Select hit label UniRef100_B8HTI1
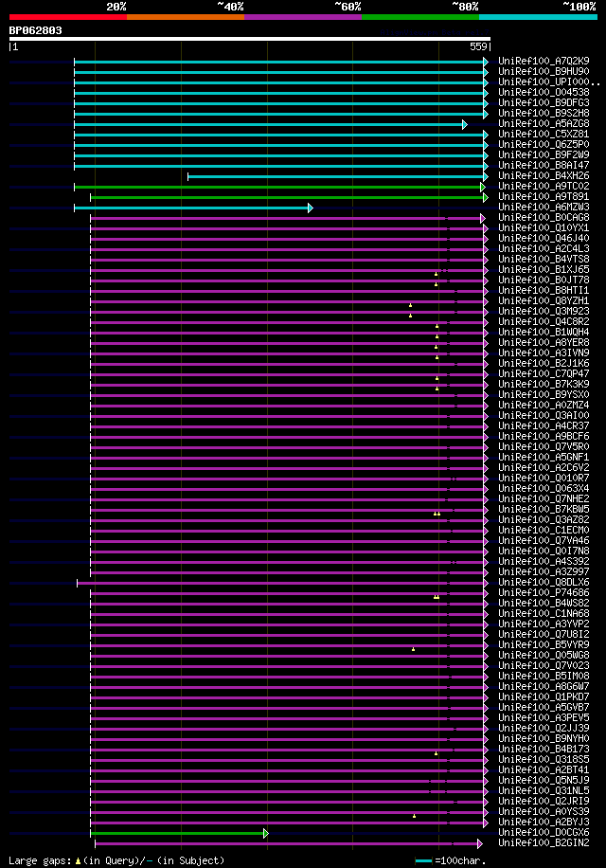 tap(544, 290)
